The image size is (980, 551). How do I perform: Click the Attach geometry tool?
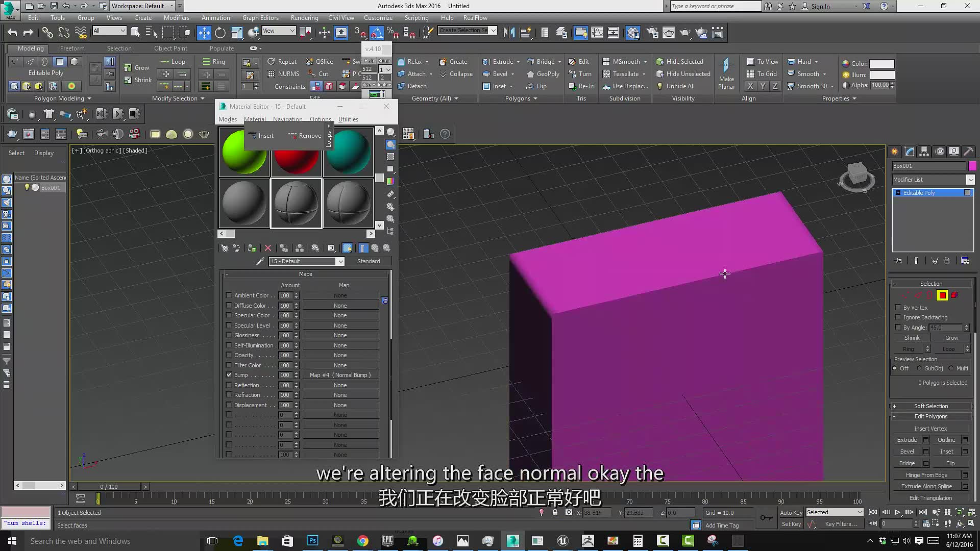(411, 73)
